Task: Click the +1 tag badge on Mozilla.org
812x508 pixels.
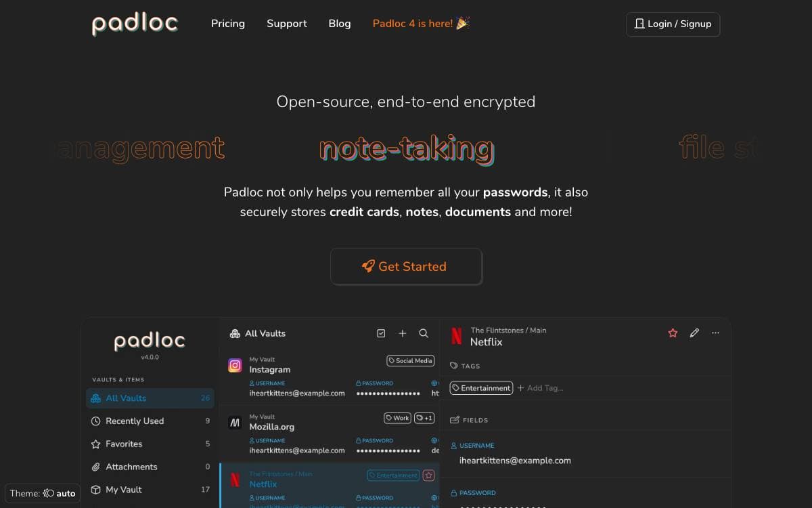Action: [x=424, y=418]
